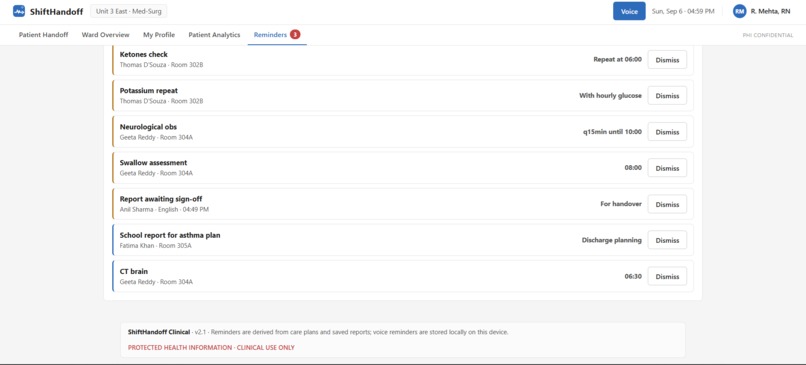Click the Ketones check title
This screenshot has width=806, height=365.
tap(143, 54)
